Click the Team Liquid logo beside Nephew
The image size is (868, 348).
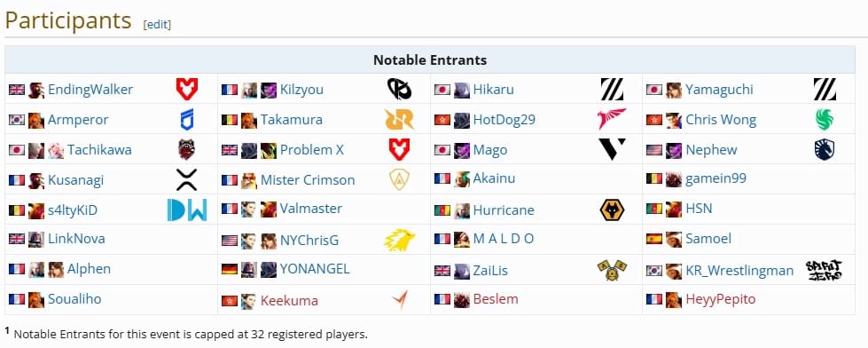pos(825,150)
